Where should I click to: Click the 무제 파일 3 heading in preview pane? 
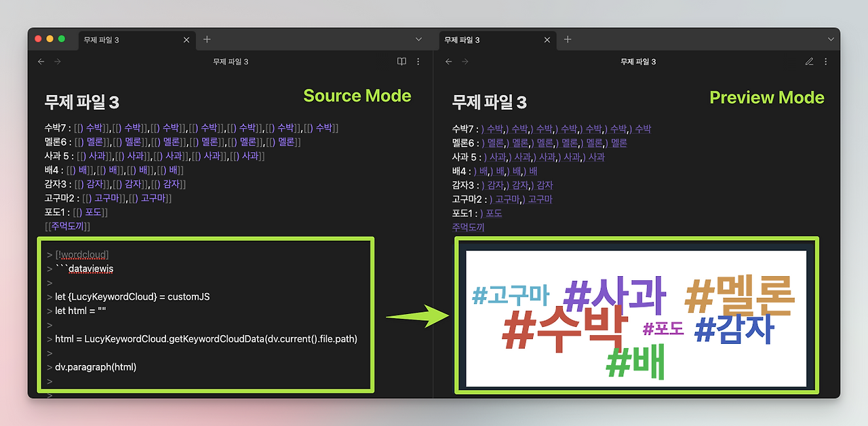pyautogui.click(x=489, y=102)
